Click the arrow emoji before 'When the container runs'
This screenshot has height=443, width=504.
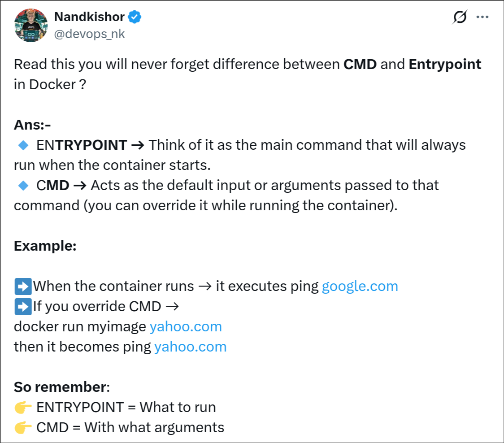22,286
